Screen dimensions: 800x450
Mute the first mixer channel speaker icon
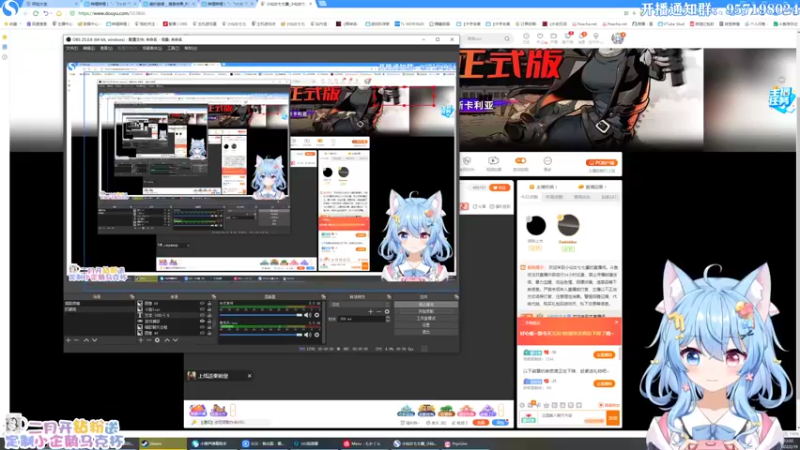tap(308, 315)
